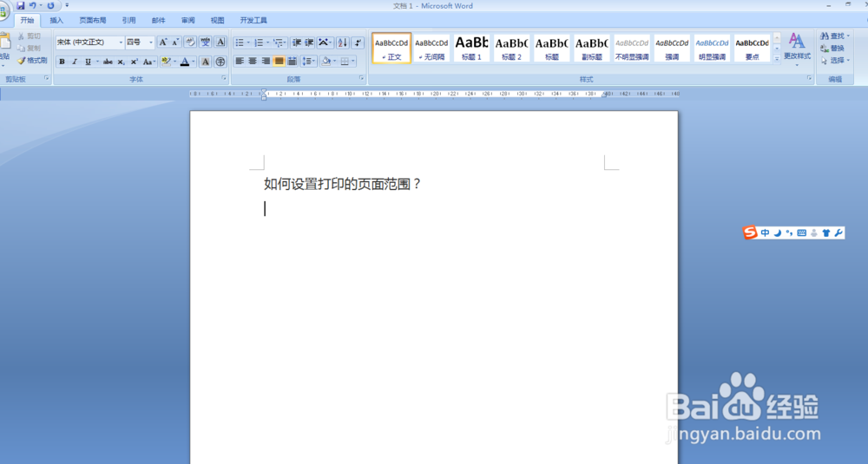Image resolution: width=868 pixels, height=464 pixels.
Task: Align paragraph text to the left
Action: 240,61
